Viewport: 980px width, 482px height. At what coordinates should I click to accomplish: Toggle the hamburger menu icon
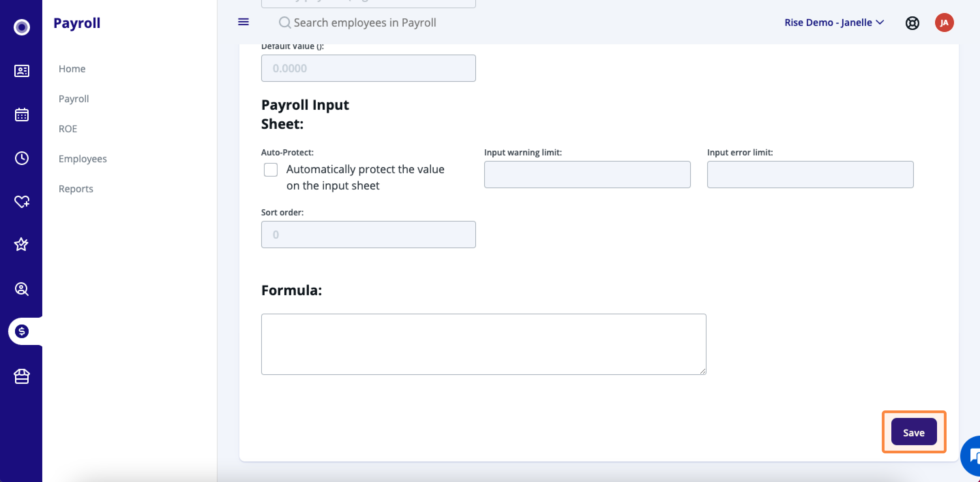click(x=243, y=22)
